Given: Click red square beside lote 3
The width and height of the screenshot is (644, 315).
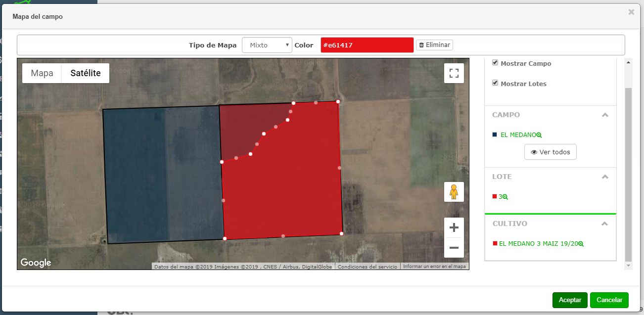Looking at the screenshot, I should [495, 196].
